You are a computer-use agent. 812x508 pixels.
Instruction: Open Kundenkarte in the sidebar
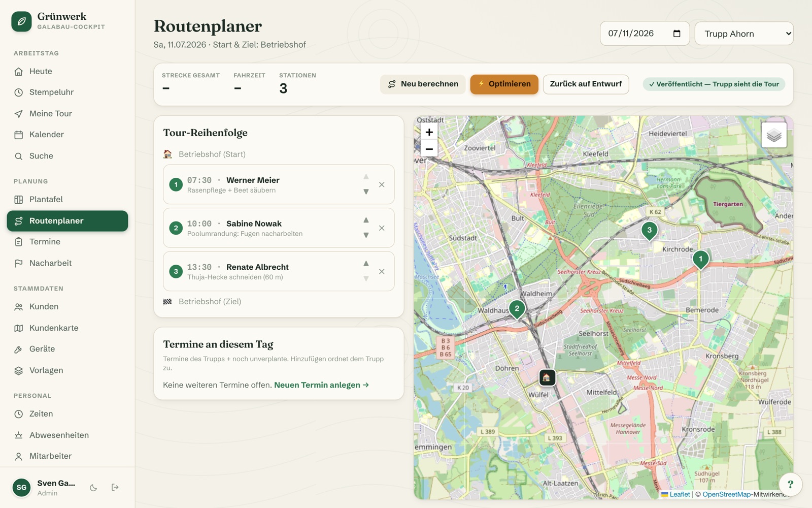tap(67, 328)
